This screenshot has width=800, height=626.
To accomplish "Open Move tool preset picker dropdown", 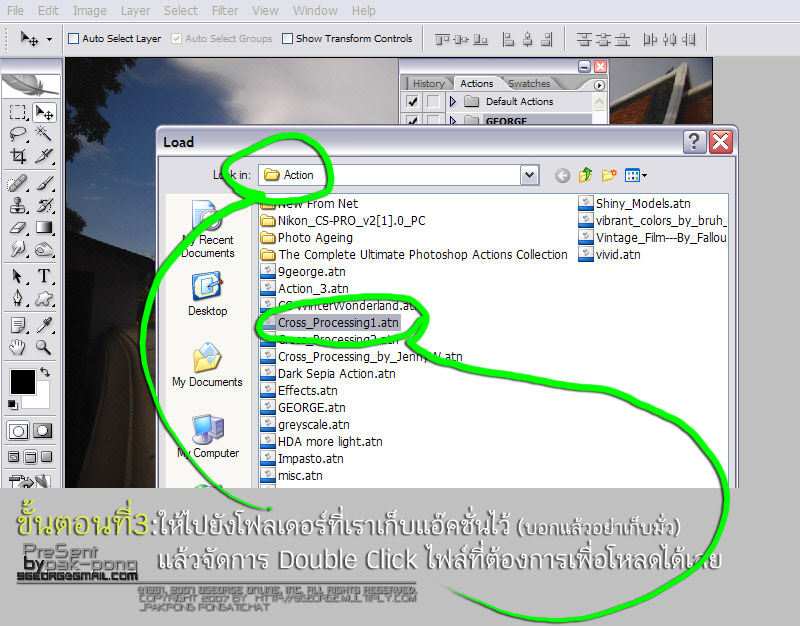I will pos(49,39).
